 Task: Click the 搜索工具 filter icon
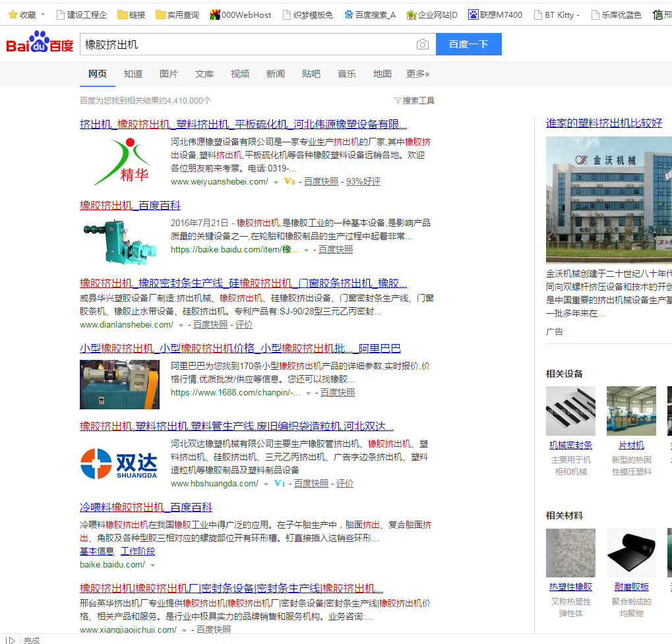[x=398, y=101]
